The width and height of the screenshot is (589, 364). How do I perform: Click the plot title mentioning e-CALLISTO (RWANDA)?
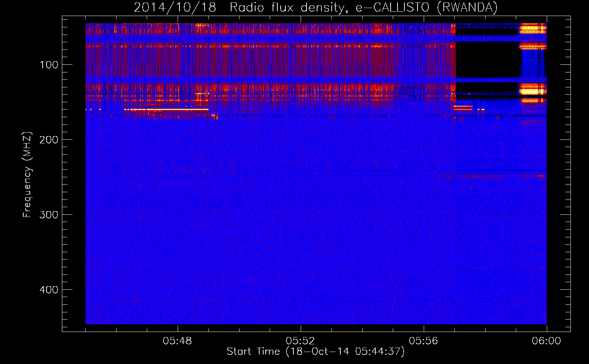tap(316, 7)
